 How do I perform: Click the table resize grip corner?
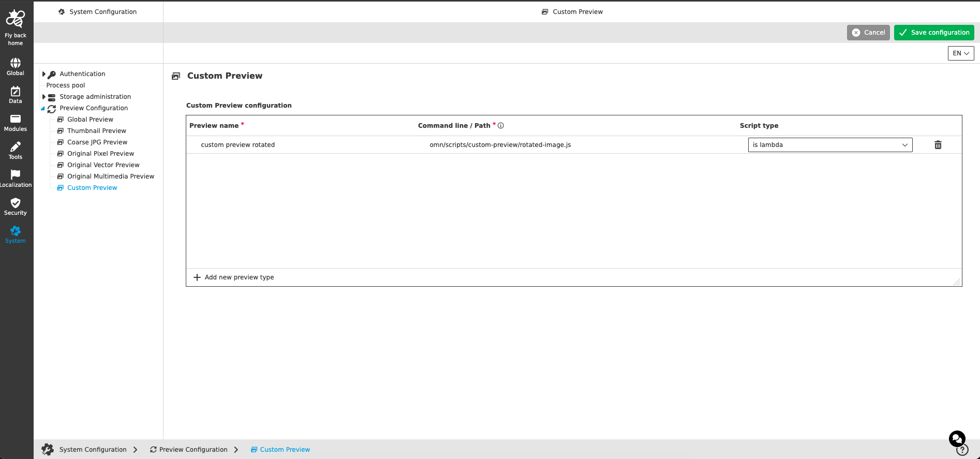957,282
